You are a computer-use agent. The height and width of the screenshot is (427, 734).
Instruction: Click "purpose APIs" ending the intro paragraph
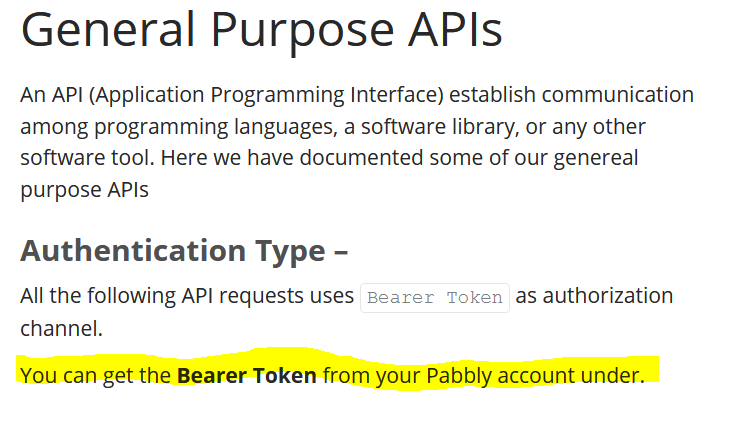pos(84,189)
